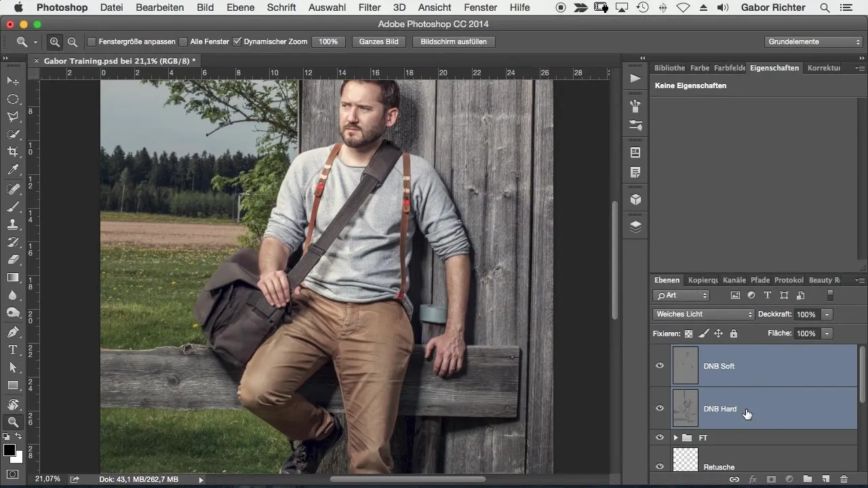
Task: Open the Art layer filter dropdown
Action: coord(681,296)
